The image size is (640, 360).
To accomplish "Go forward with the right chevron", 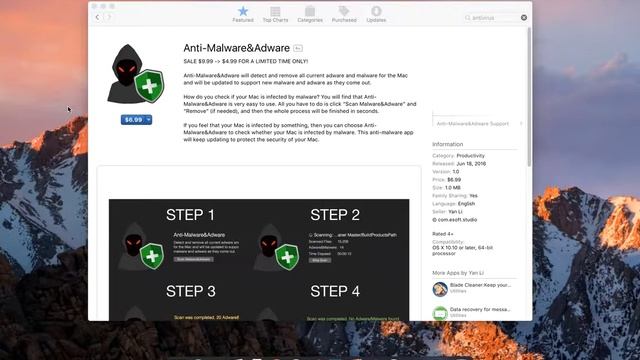I will click(x=109, y=17).
